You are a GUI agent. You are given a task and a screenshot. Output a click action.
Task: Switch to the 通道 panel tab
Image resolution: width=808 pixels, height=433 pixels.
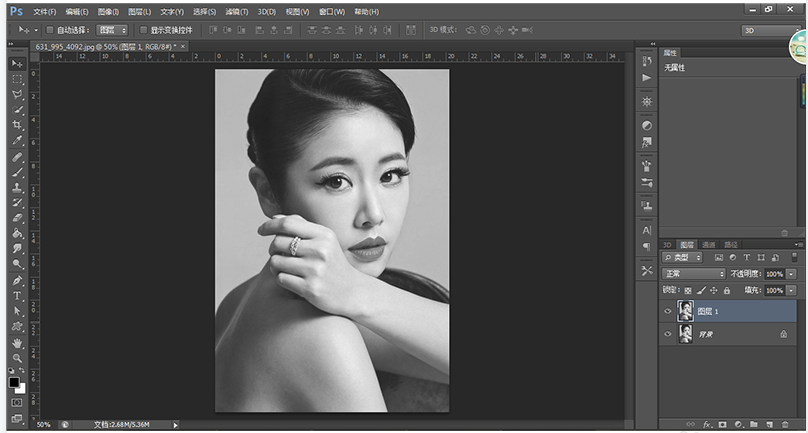[708, 244]
